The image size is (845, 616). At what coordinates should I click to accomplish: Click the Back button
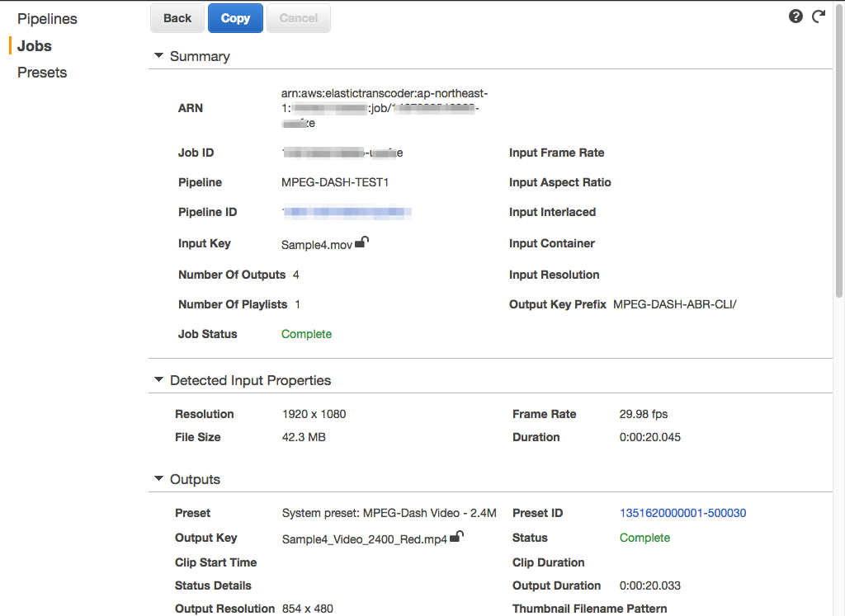[177, 17]
